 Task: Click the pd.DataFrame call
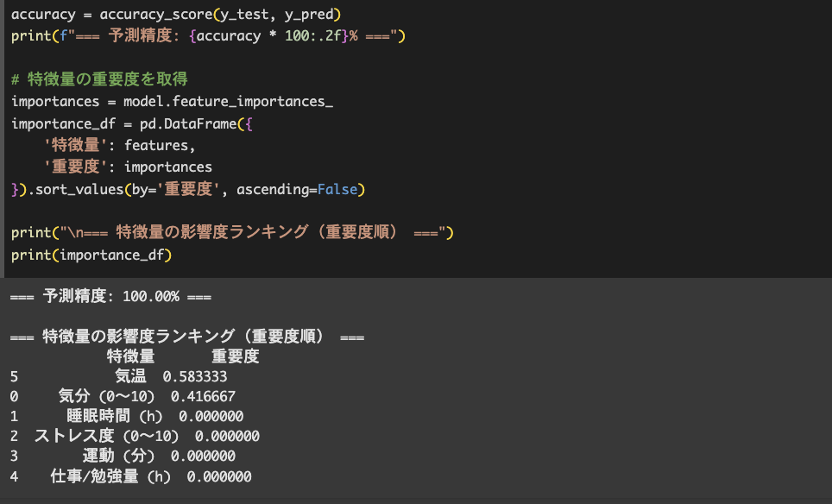(196, 123)
